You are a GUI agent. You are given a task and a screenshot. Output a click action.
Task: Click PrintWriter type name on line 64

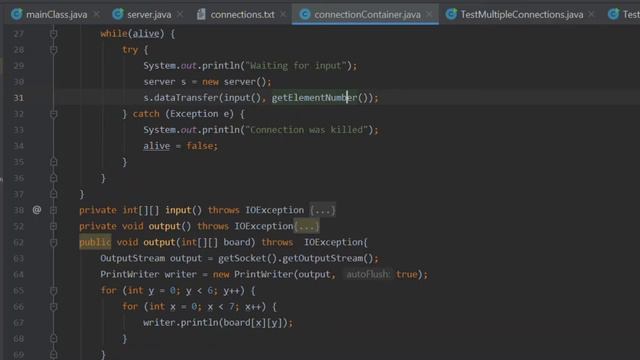(x=130, y=274)
